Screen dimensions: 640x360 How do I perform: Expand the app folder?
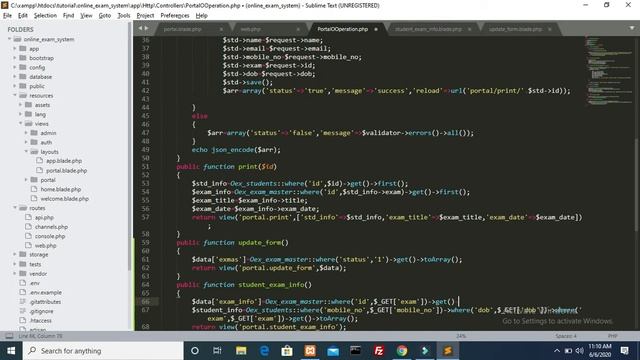15,49
